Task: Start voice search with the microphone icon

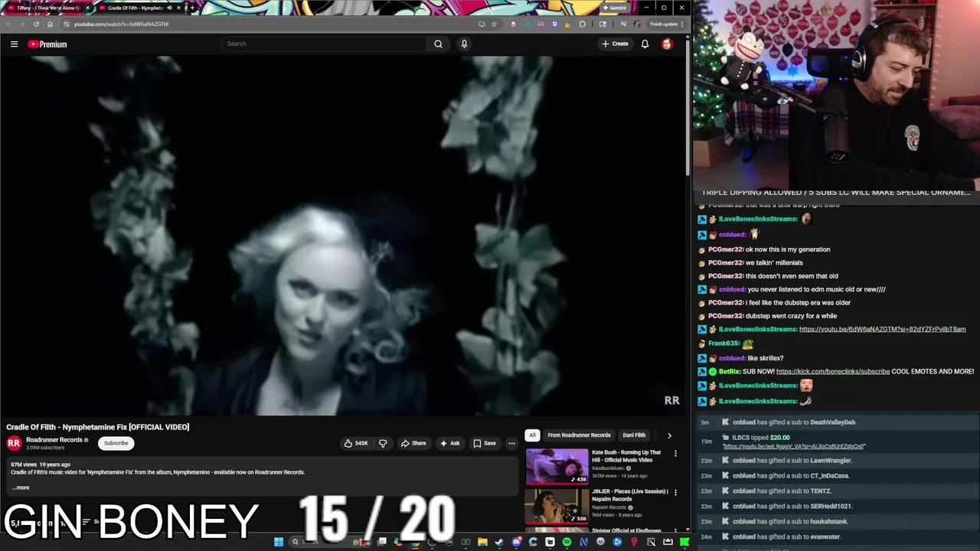Action: 464,44
